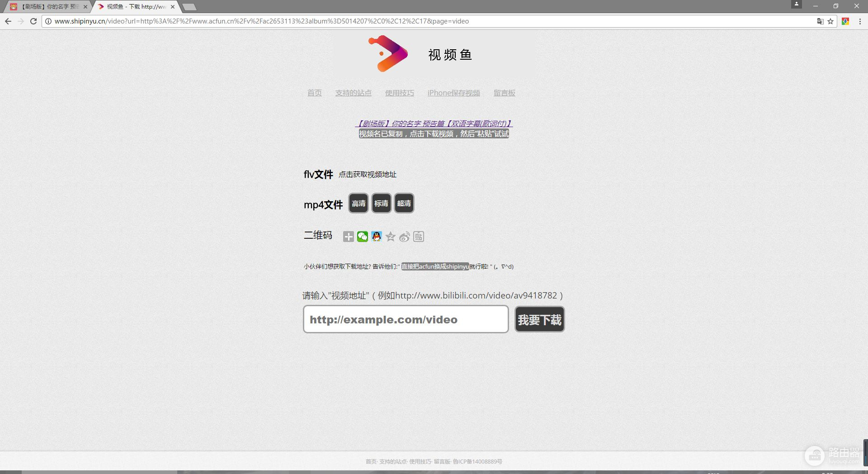Open 支持的站点 navigation link

(354, 93)
